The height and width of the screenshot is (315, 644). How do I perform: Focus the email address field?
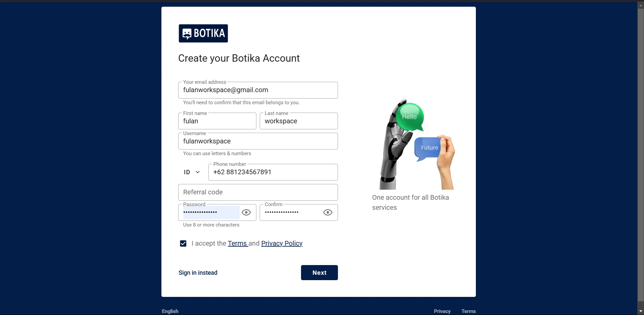point(258,90)
